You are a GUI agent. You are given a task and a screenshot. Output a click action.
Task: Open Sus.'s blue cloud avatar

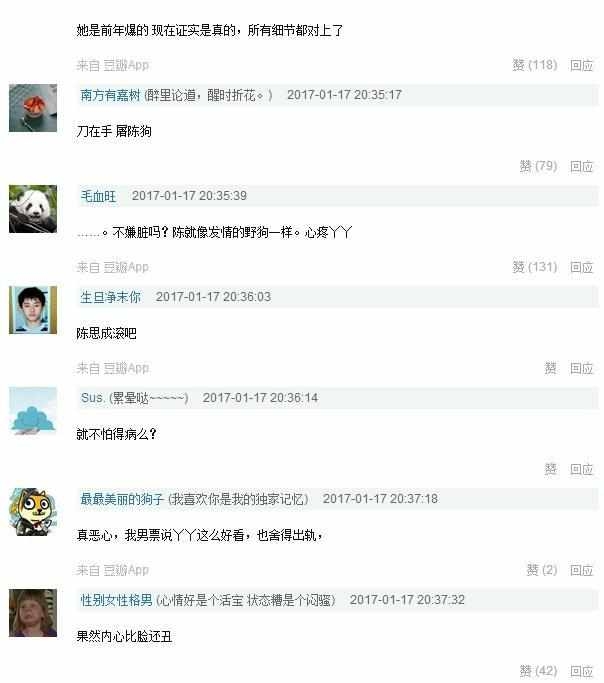33,411
